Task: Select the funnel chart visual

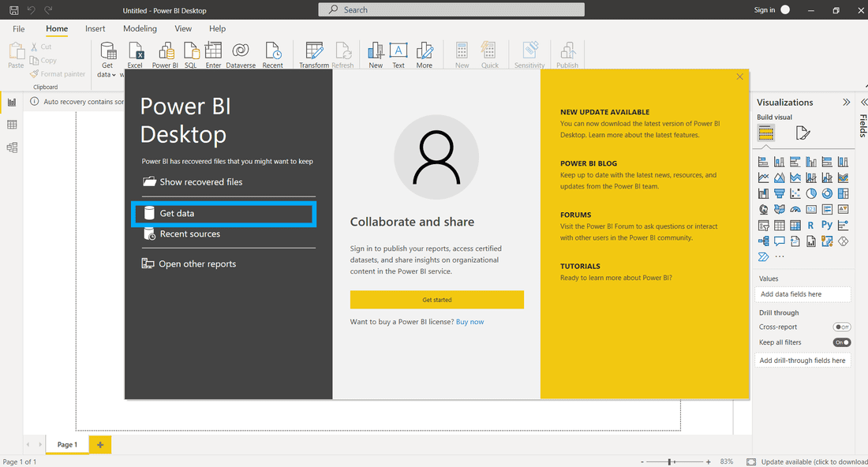Action: [779, 193]
